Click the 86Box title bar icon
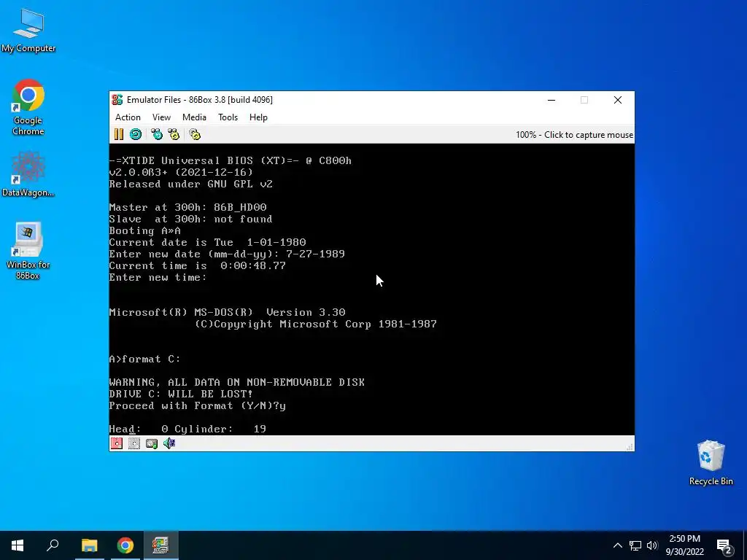This screenshot has height=560, width=747. pyautogui.click(x=117, y=99)
